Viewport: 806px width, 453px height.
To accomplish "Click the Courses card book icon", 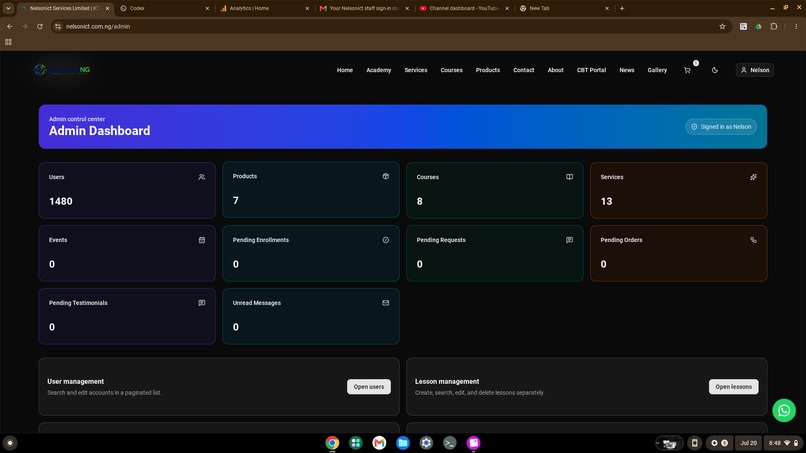I will [570, 177].
